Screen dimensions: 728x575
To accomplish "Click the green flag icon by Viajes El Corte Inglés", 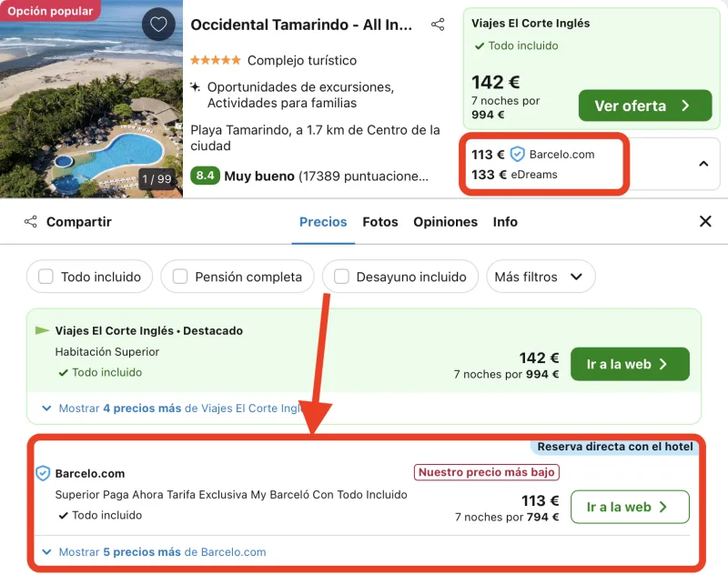I will (x=42, y=330).
